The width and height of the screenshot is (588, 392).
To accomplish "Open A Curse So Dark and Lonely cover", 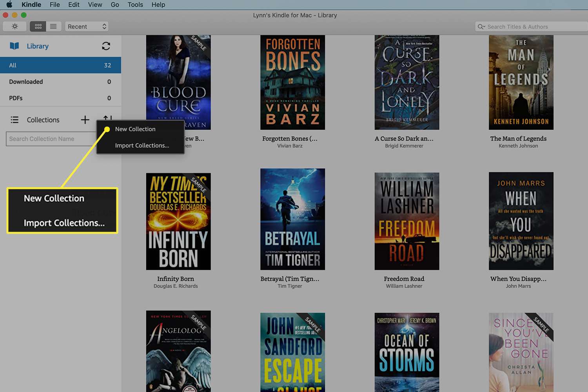I will click(x=407, y=82).
